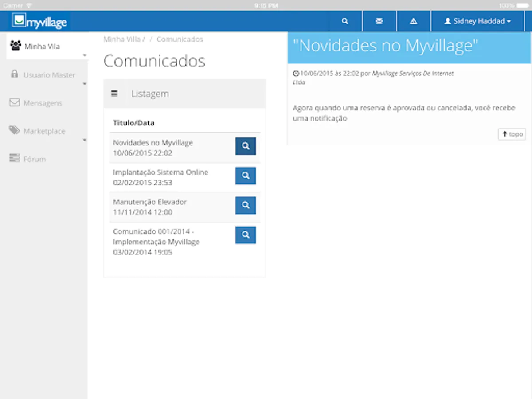Open the warning alerts triangle icon
The height and width of the screenshot is (399, 532).
413,21
